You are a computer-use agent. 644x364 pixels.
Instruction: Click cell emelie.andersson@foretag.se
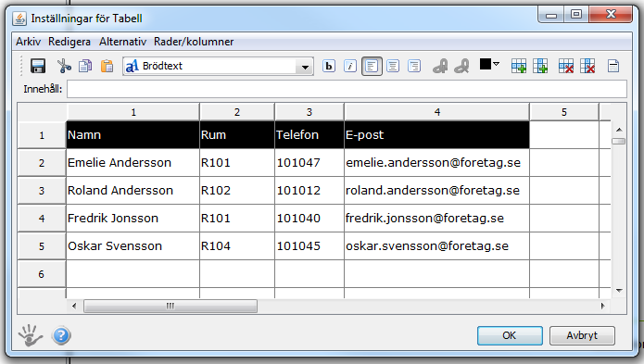tap(437, 163)
